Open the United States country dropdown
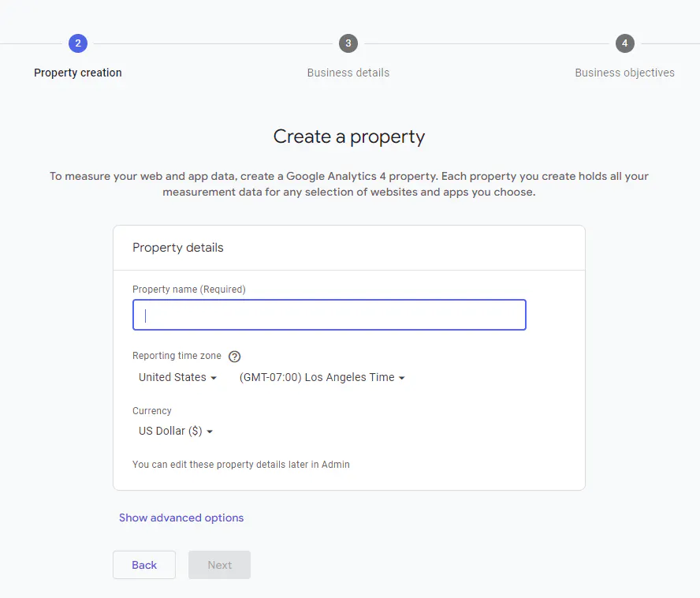Image resolution: width=700 pixels, height=598 pixels. coord(177,378)
